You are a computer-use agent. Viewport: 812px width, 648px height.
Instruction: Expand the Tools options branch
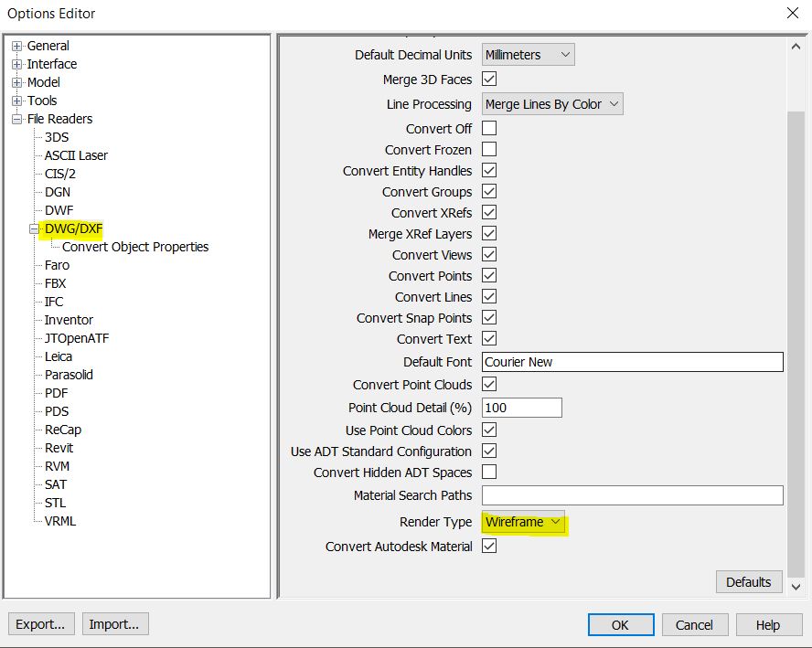coord(17,101)
